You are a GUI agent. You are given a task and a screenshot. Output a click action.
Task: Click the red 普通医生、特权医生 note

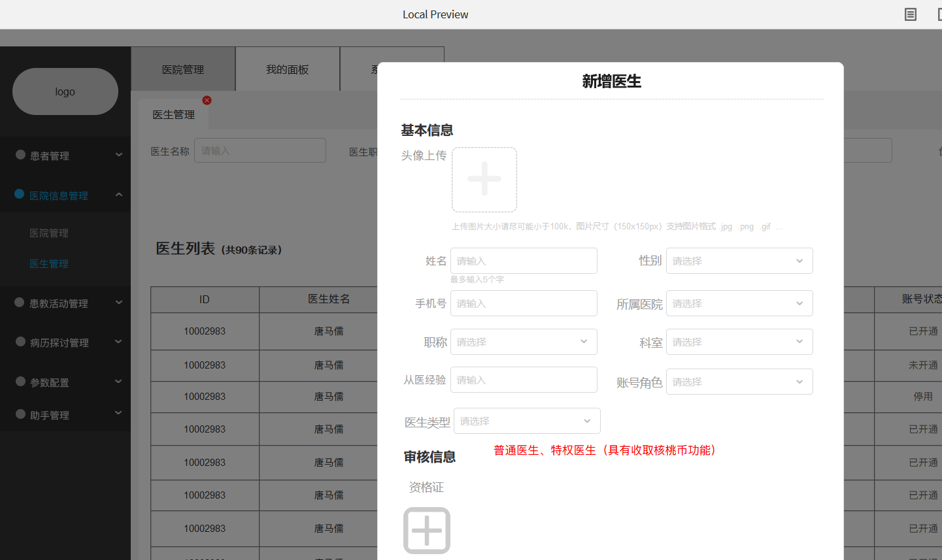click(605, 450)
